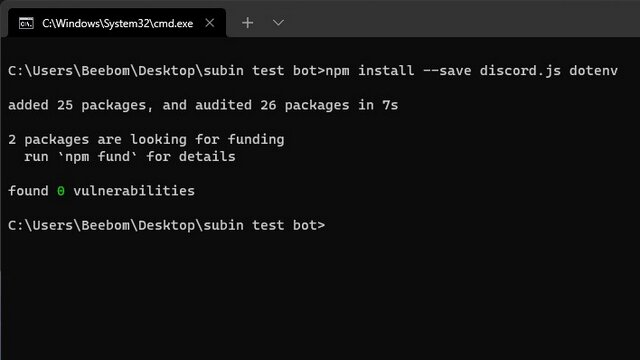Open a new terminal tab

coord(247,23)
